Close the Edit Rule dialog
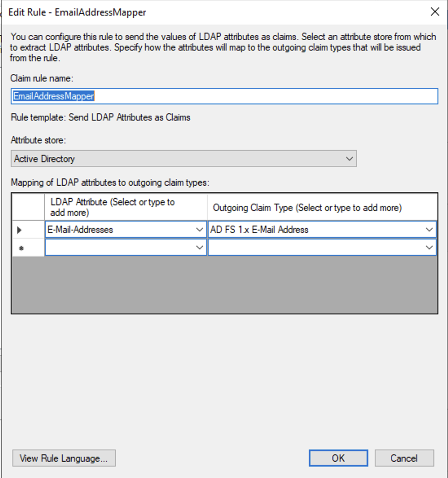This screenshot has width=448, height=478. pos(435,12)
